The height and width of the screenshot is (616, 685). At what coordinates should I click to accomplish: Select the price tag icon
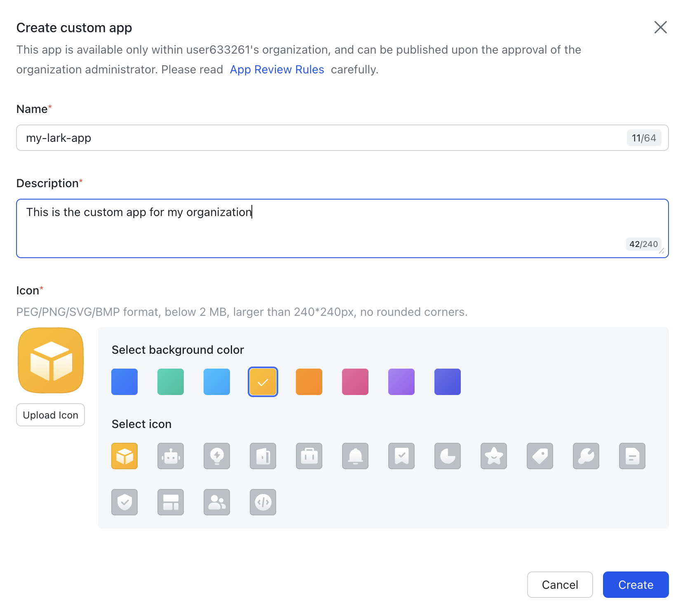click(x=540, y=456)
